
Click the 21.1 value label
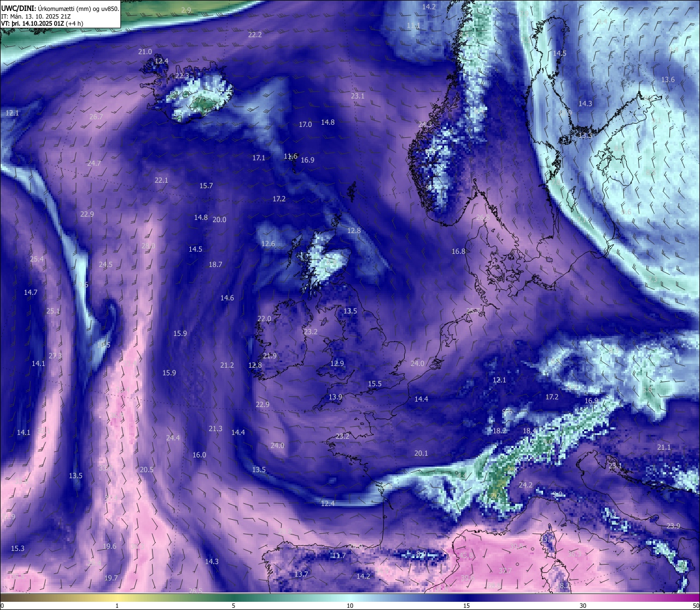click(x=664, y=448)
